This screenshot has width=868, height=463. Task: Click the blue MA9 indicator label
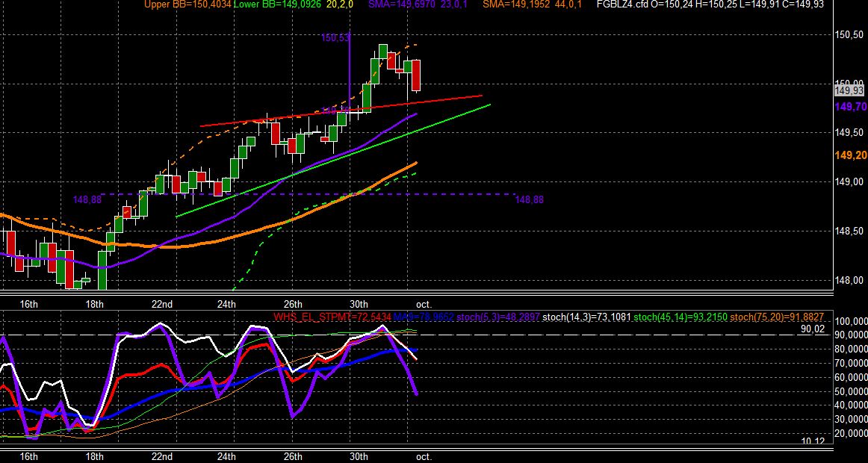coord(424,317)
